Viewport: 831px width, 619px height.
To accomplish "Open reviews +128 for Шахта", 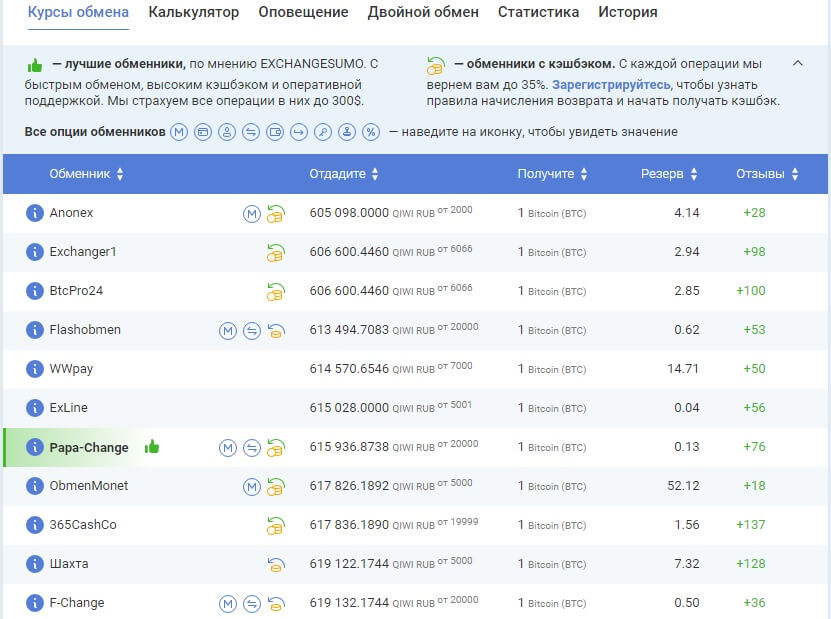I will click(x=750, y=564).
